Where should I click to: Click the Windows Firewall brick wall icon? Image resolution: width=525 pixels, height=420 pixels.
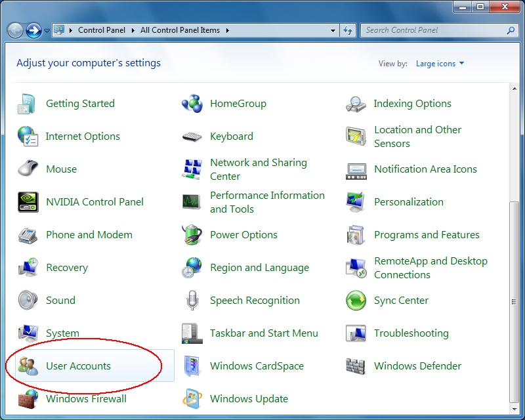coord(28,399)
